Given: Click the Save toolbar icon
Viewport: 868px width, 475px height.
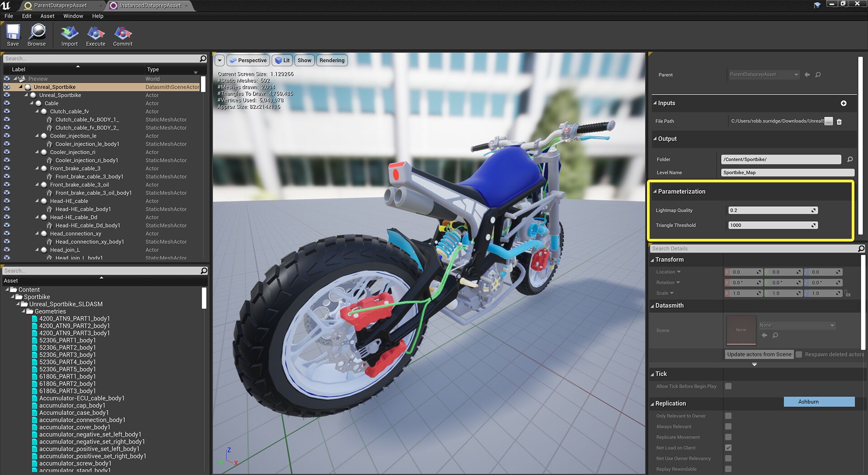Looking at the screenshot, I should (13, 35).
